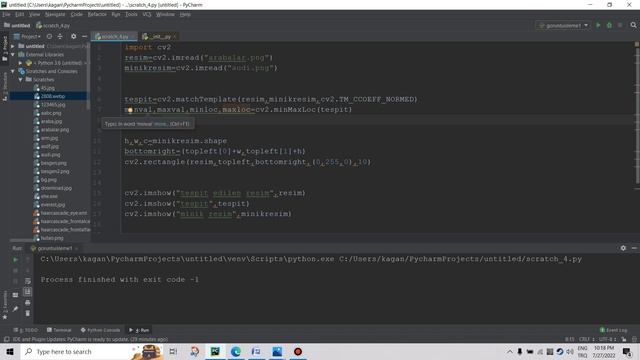Screen dimensions: 640x360
Task: Open Search Everywhere magnifier icon
Action: coord(633,25)
